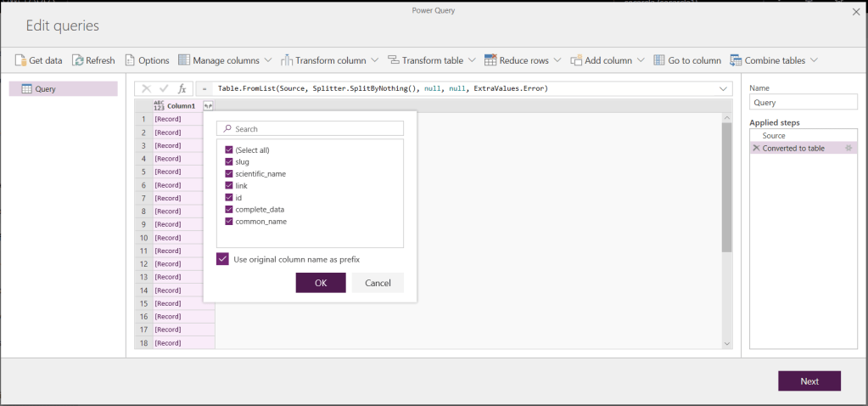This screenshot has height=406, width=868.
Task: Click the Refresh icon in toolbar
Action: [78, 60]
